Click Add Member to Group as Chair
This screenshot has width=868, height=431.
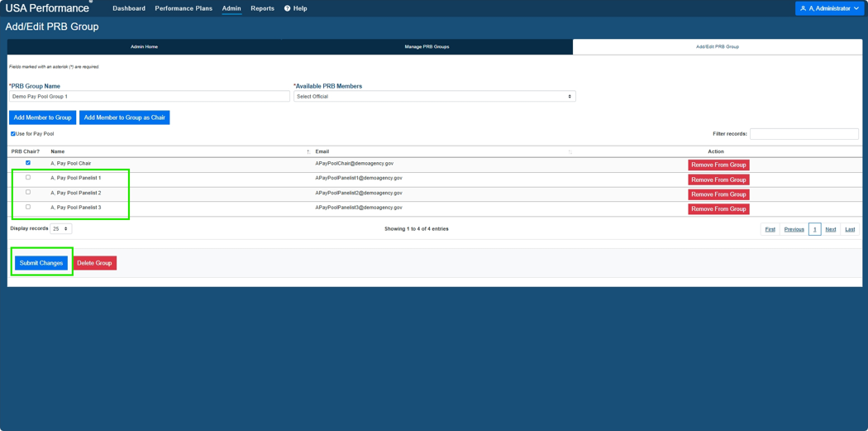[125, 117]
